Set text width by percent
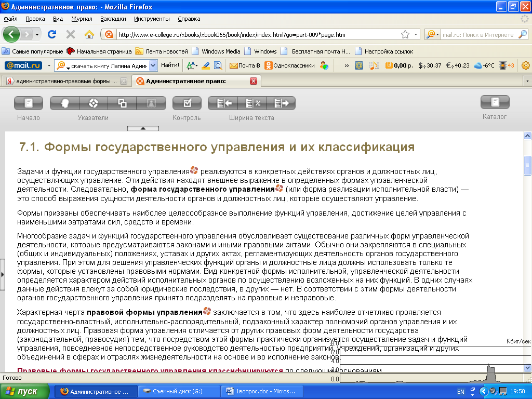Image resolution: width=532 pixels, height=399 pixels. (252, 103)
